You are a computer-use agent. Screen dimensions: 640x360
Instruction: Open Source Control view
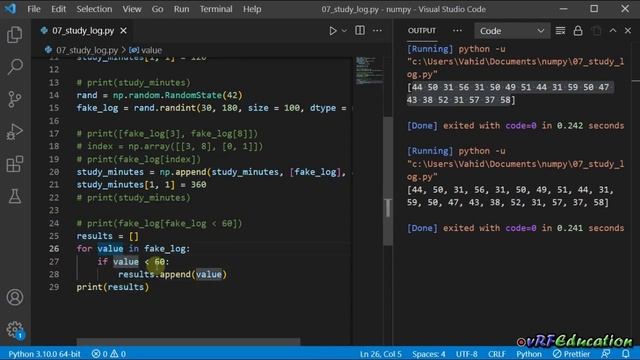(15, 99)
